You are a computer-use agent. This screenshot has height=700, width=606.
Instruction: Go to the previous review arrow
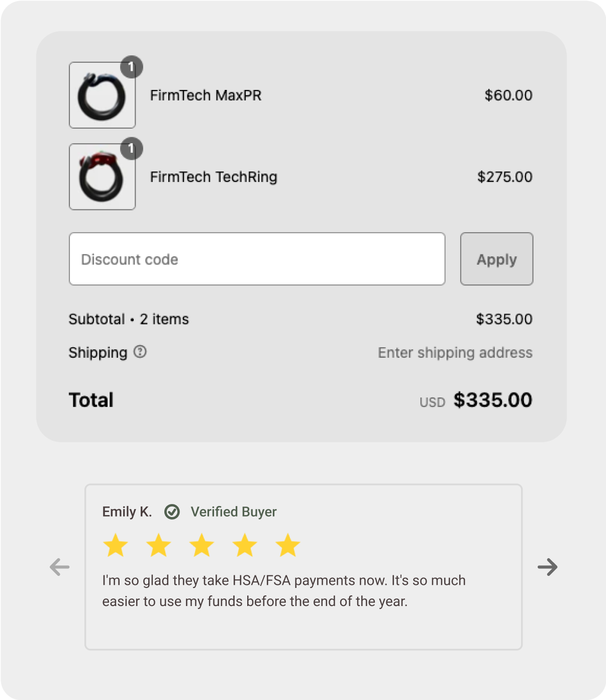click(60, 567)
